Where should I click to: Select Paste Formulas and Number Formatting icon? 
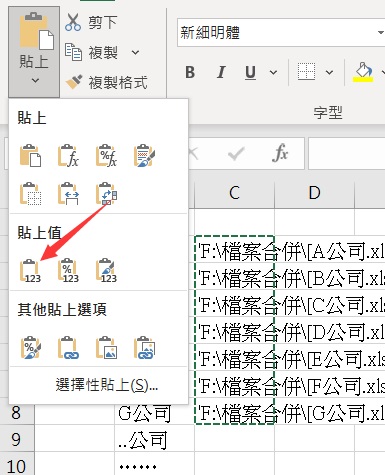[106, 155]
